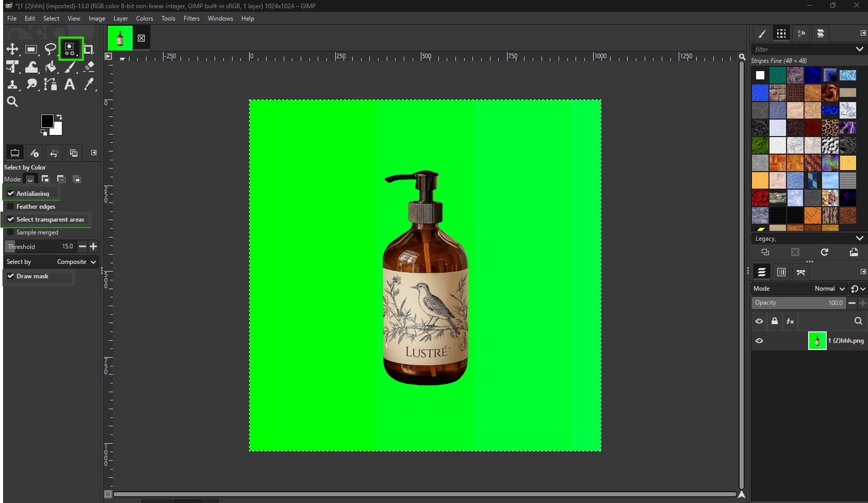Image resolution: width=868 pixels, height=503 pixels.
Task: Click the bottle image tab thumbnail
Action: point(120,38)
